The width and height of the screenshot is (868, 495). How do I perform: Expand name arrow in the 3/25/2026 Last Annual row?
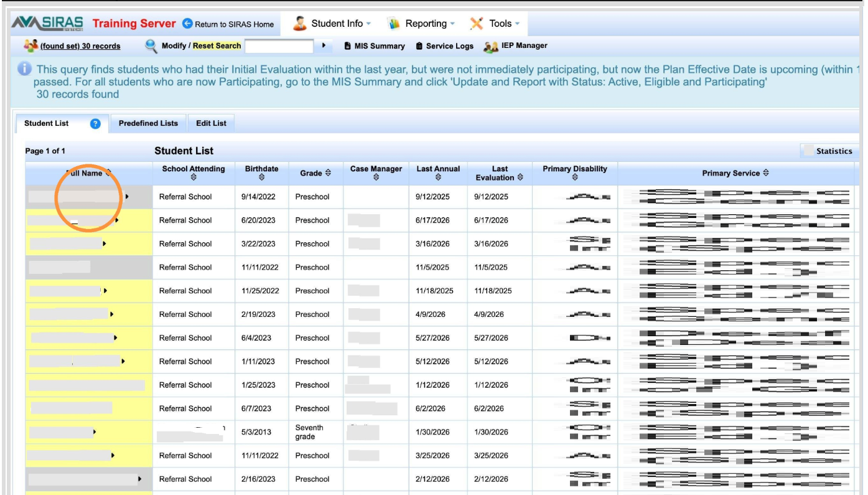113,456
